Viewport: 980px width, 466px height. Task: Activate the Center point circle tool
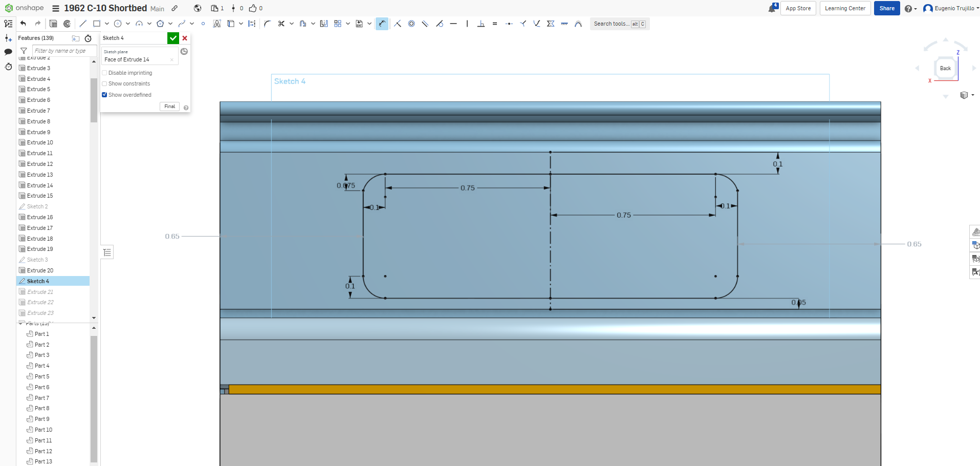[x=118, y=24]
